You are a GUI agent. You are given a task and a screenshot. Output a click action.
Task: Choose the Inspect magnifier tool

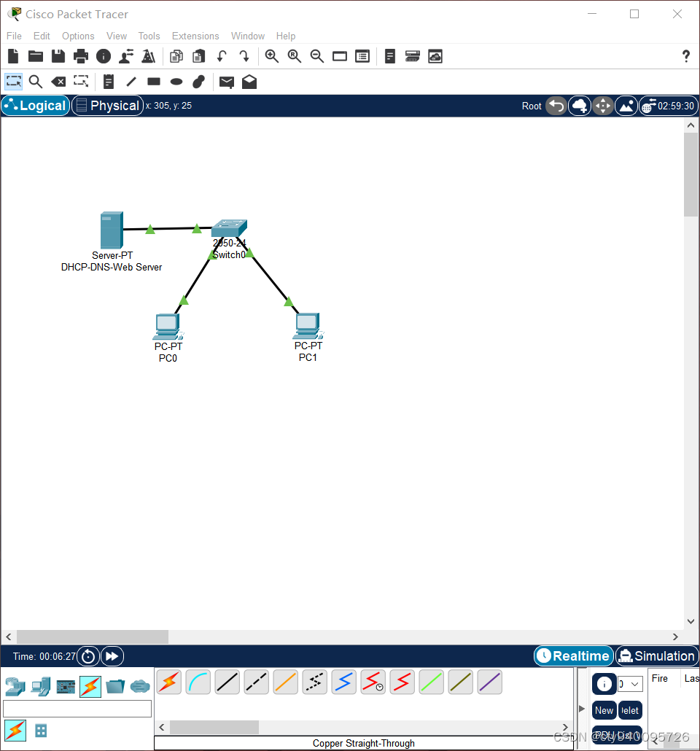[36, 82]
